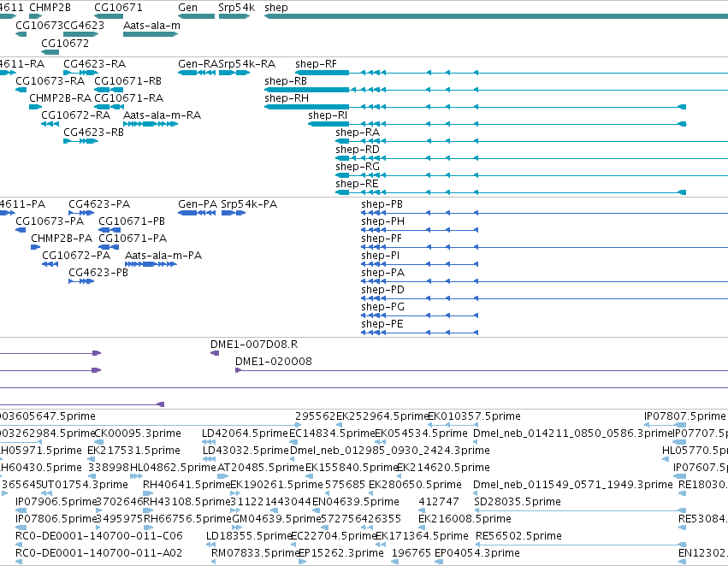Select protein CG4623-PA
This screenshot has width=728, height=566.
pos(81,213)
